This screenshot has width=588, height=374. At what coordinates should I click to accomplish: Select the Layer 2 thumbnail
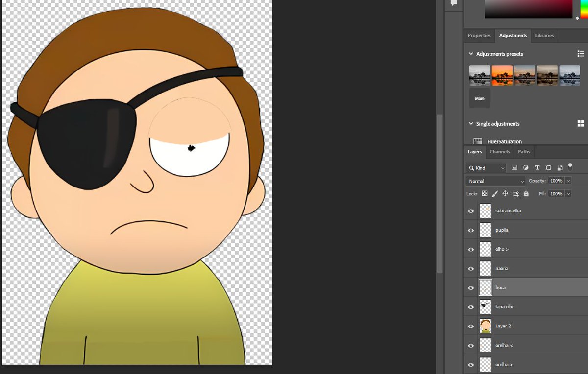coord(486,326)
